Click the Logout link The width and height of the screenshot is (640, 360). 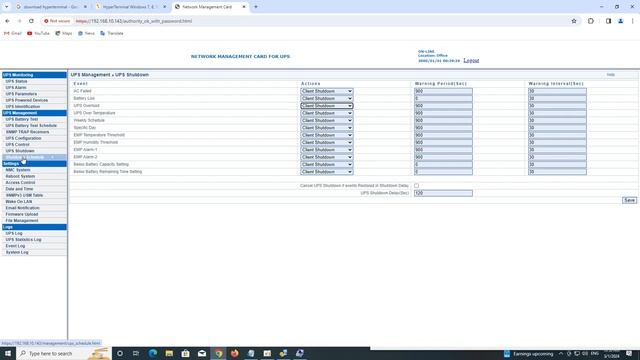pos(471,60)
